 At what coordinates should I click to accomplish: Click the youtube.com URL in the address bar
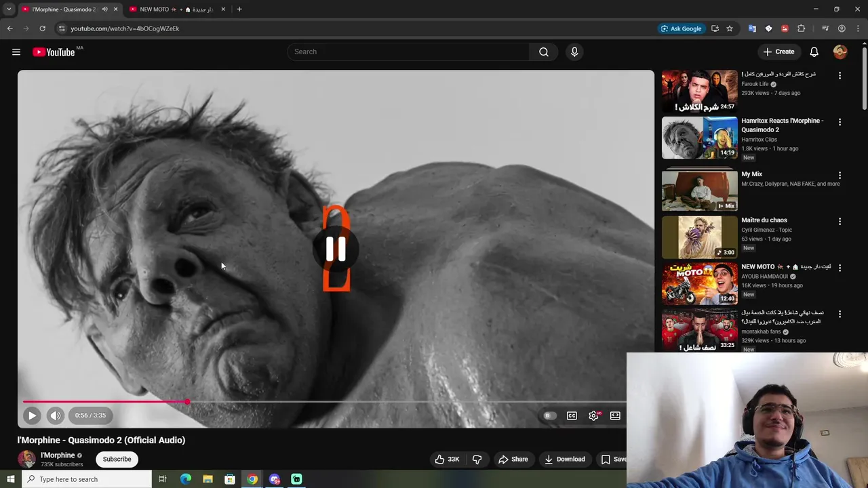tap(125, 28)
